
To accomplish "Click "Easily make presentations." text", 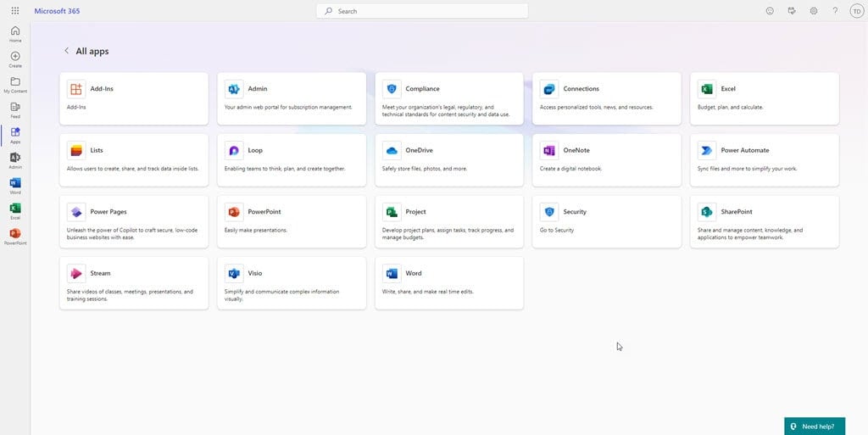I will (x=256, y=231).
